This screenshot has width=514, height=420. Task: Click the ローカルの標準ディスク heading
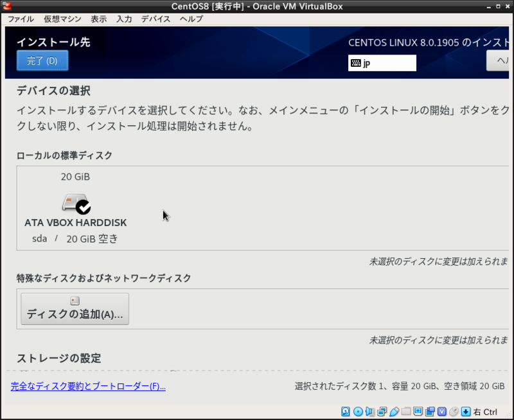(65, 155)
